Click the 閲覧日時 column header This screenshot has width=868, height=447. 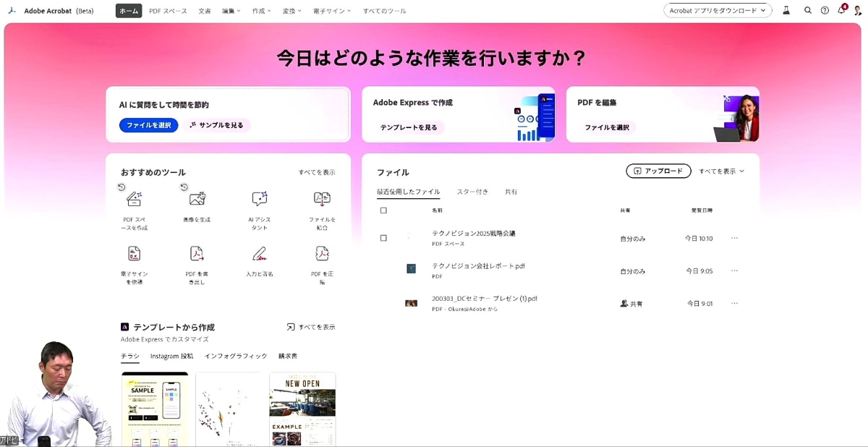coord(702,210)
